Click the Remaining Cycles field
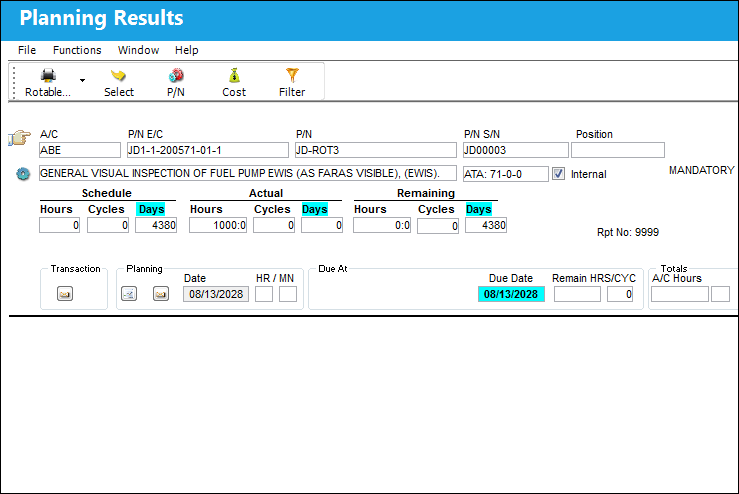Image resolution: width=739 pixels, height=494 pixels. (x=438, y=226)
